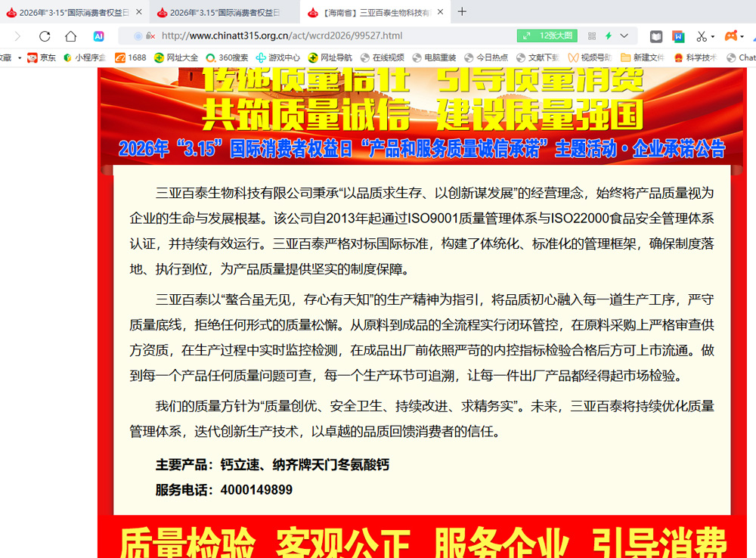Image resolution: width=756 pixels, height=558 pixels.
Task: Click the URL address field
Action: 318,36
